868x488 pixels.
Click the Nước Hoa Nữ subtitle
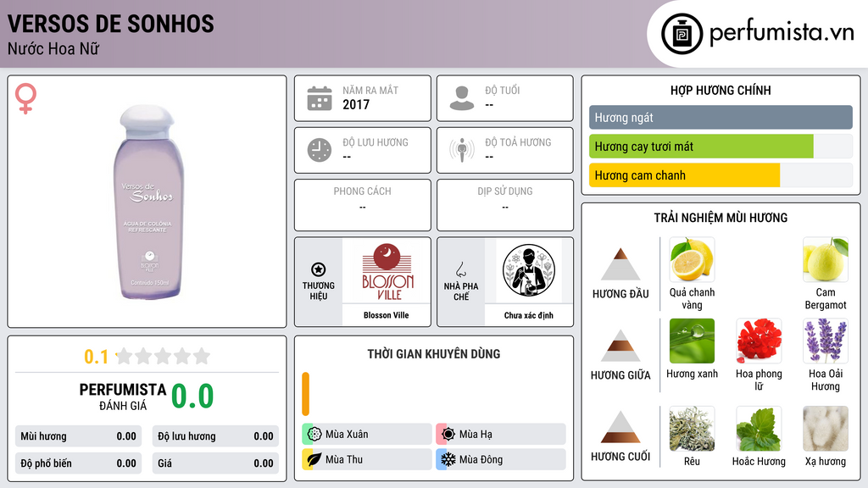tap(53, 48)
